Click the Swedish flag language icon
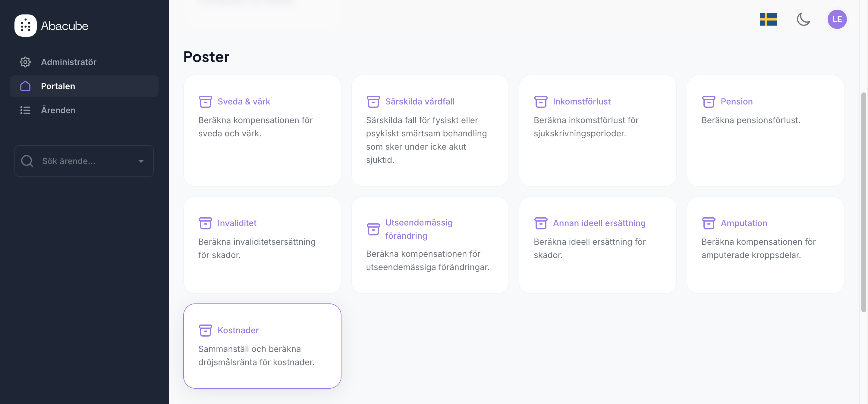The image size is (868, 404). [768, 19]
